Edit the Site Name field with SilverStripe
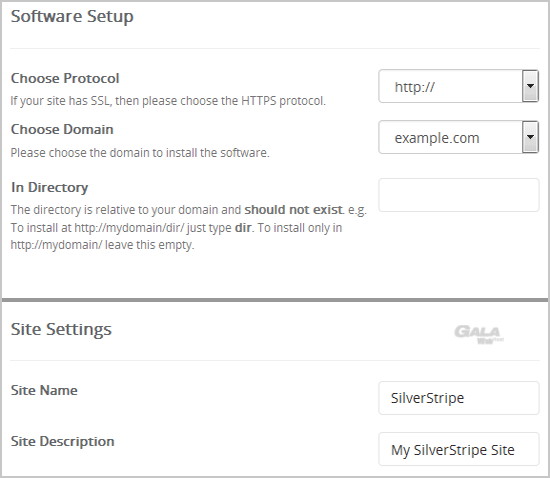This screenshot has width=550, height=478. [x=458, y=398]
